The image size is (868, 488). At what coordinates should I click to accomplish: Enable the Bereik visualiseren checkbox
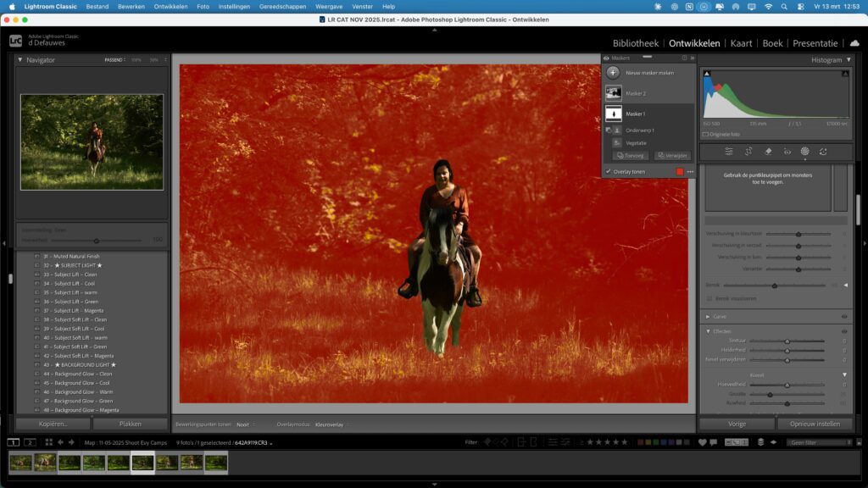click(x=709, y=298)
